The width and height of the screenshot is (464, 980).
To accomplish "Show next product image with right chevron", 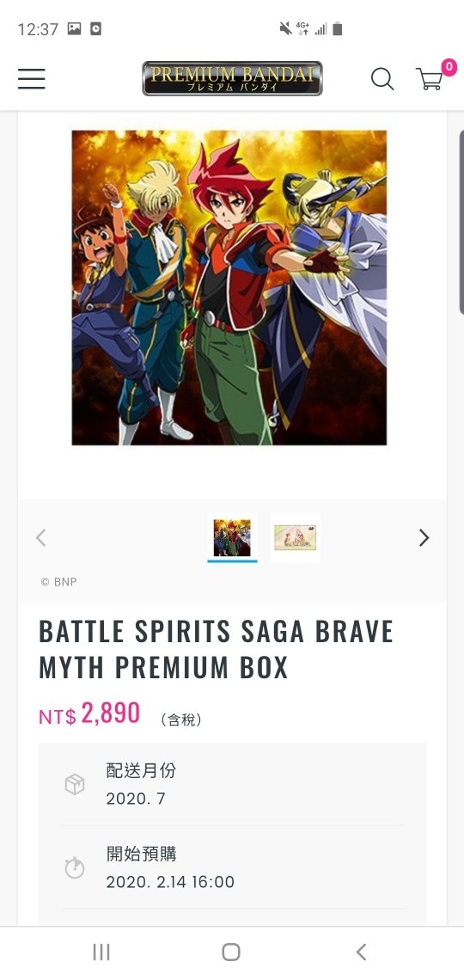I will pos(424,537).
